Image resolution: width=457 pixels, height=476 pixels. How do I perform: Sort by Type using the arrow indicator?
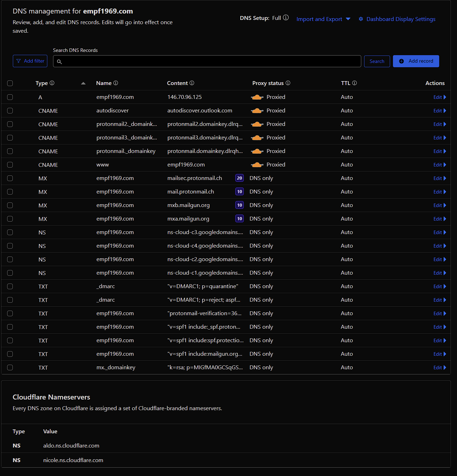pos(83,83)
